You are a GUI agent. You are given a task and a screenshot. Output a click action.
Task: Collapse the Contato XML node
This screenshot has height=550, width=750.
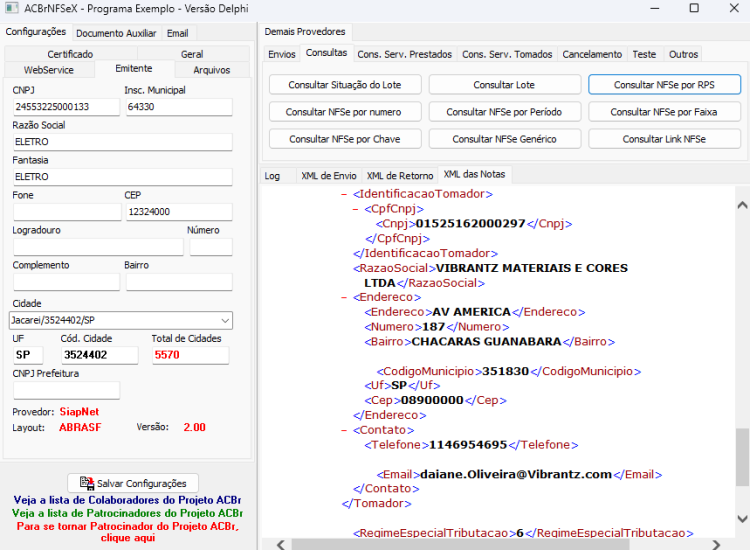pyautogui.click(x=343, y=430)
